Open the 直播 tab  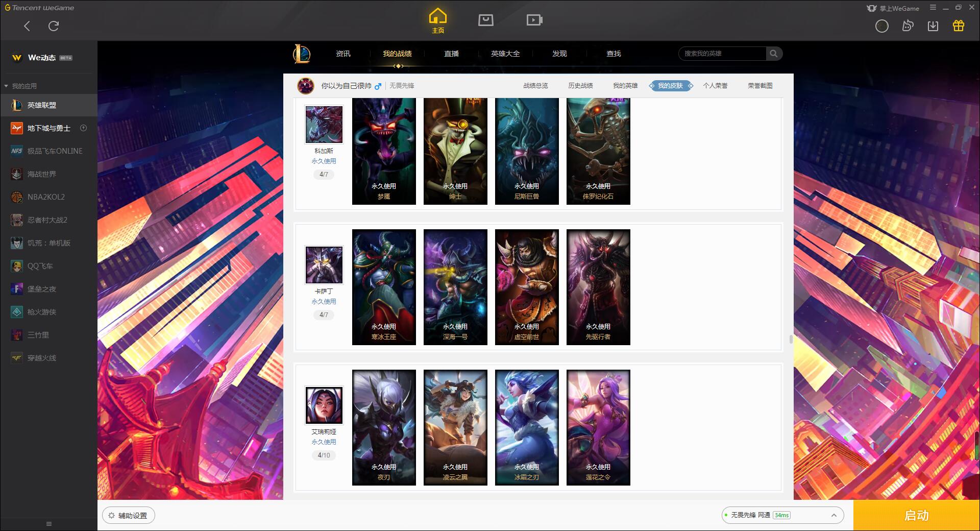click(451, 54)
